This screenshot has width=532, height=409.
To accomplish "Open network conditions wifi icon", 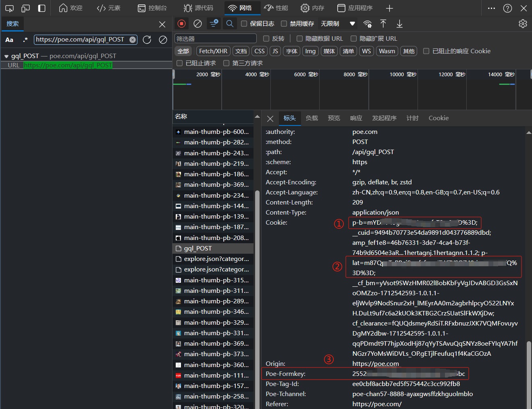I will coord(367,24).
